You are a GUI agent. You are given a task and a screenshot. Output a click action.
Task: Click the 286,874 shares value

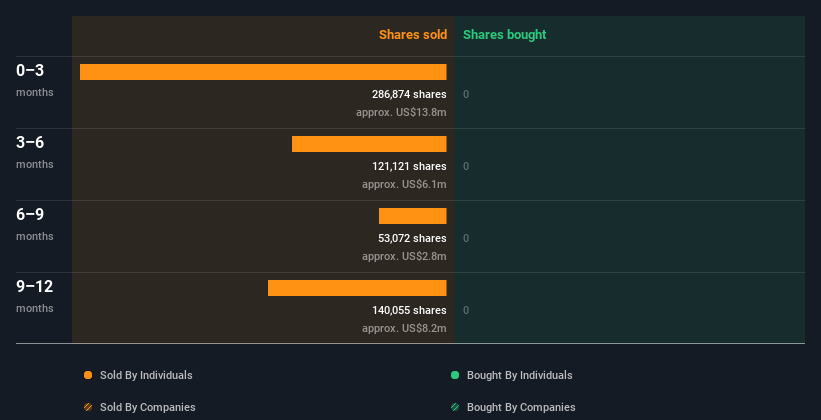409,94
